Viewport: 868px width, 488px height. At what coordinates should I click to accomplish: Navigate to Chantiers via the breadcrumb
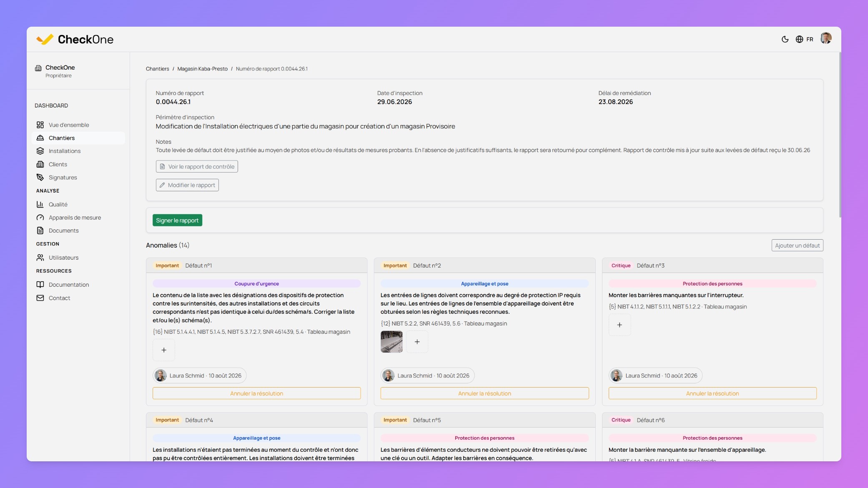157,69
